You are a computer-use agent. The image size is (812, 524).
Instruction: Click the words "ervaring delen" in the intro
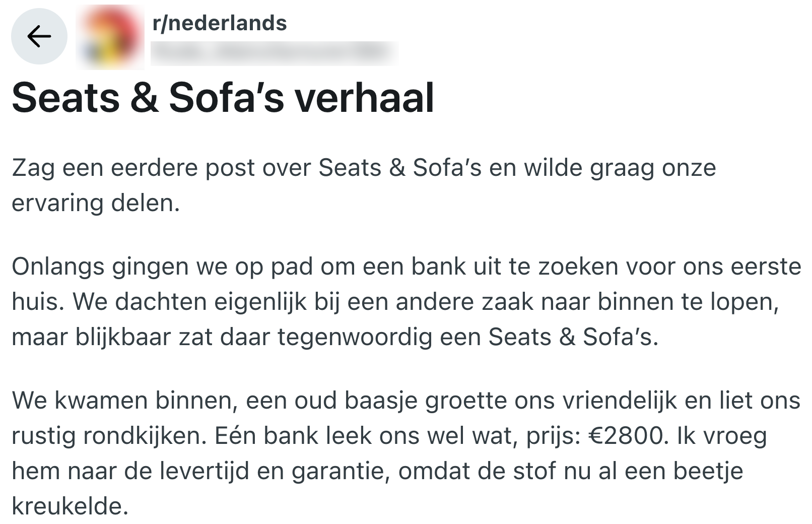pyautogui.click(x=95, y=203)
